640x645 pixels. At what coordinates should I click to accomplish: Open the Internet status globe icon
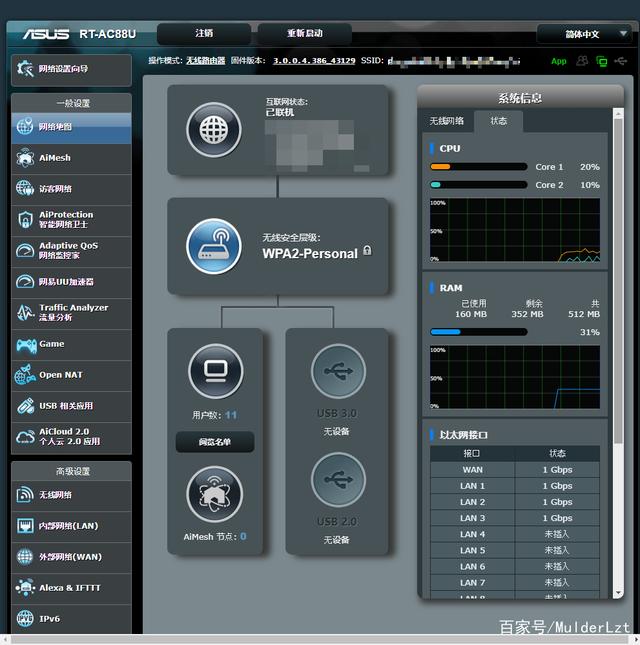[213, 130]
